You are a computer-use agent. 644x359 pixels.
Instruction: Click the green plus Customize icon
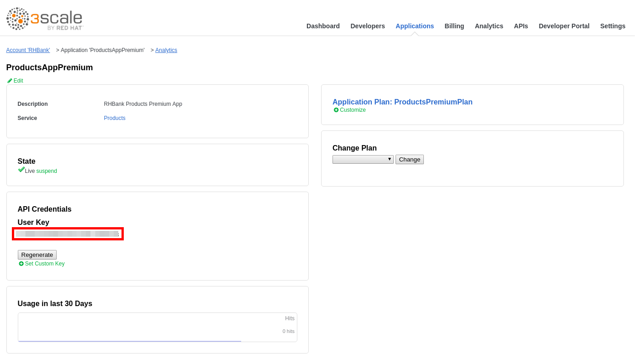336,110
